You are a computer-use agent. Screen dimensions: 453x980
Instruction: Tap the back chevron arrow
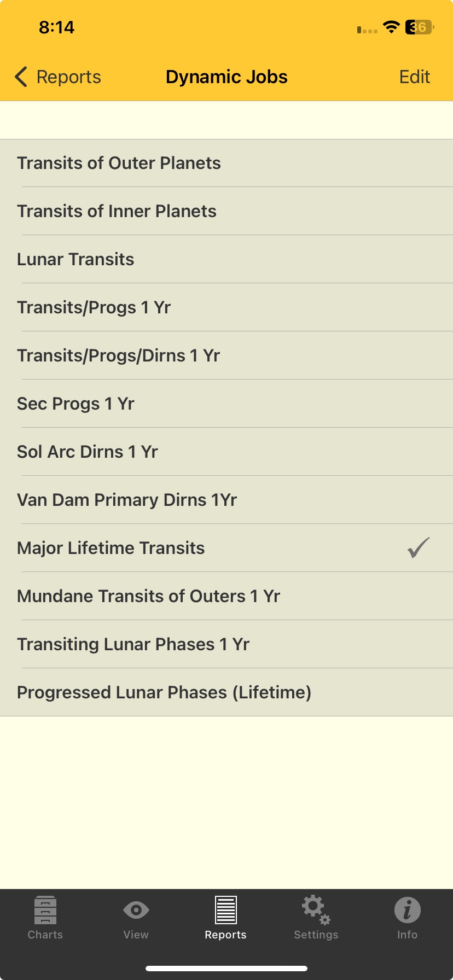[x=21, y=77]
